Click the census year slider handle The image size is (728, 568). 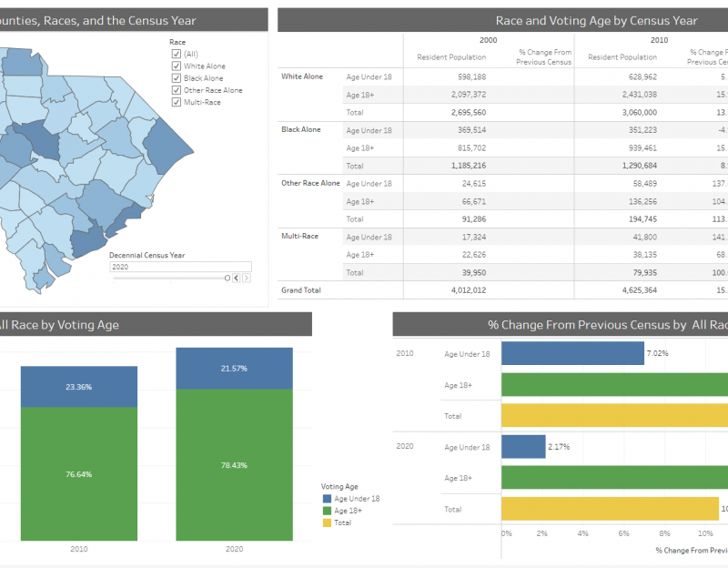click(x=227, y=278)
